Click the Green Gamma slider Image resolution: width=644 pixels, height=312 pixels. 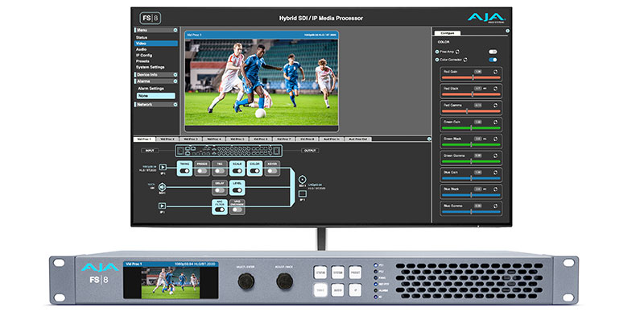click(x=471, y=161)
